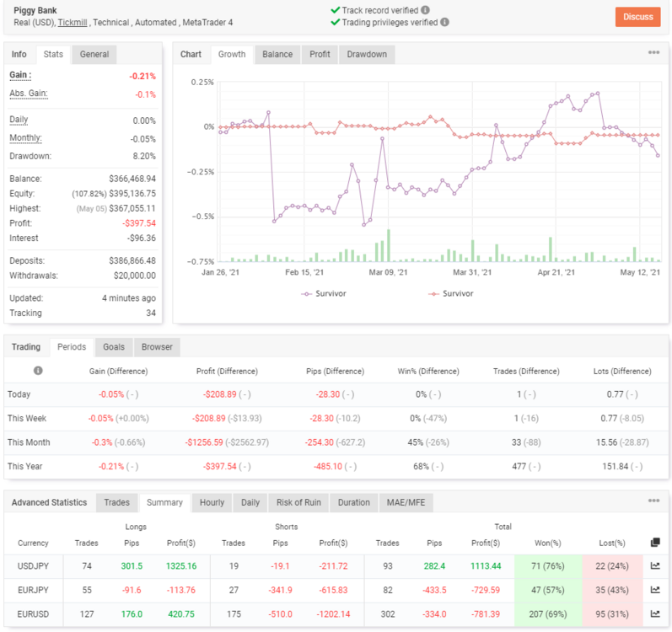Select the Balance chart tab
Screen dimensions: 672x632
[x=277, y=55]
